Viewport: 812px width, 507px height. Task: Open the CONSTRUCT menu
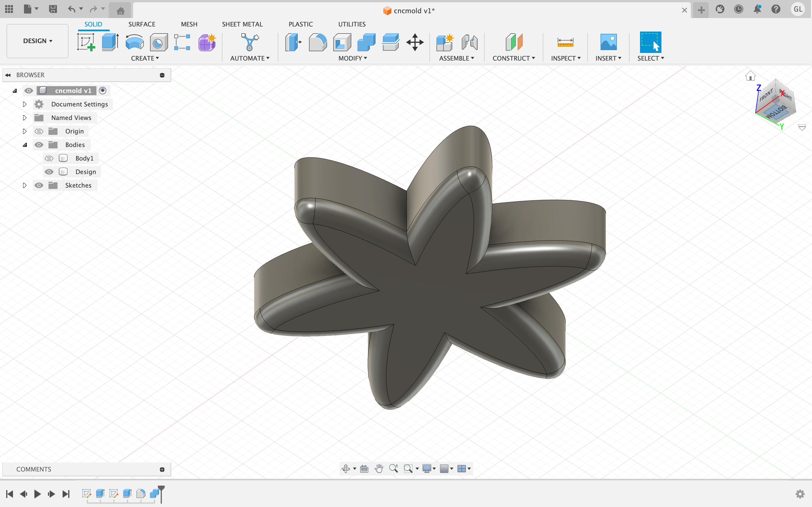[513, 58]
